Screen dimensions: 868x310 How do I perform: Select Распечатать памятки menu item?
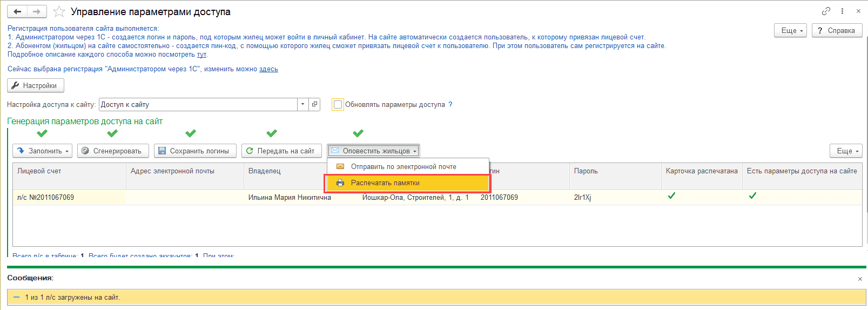(x=385, y=183)
